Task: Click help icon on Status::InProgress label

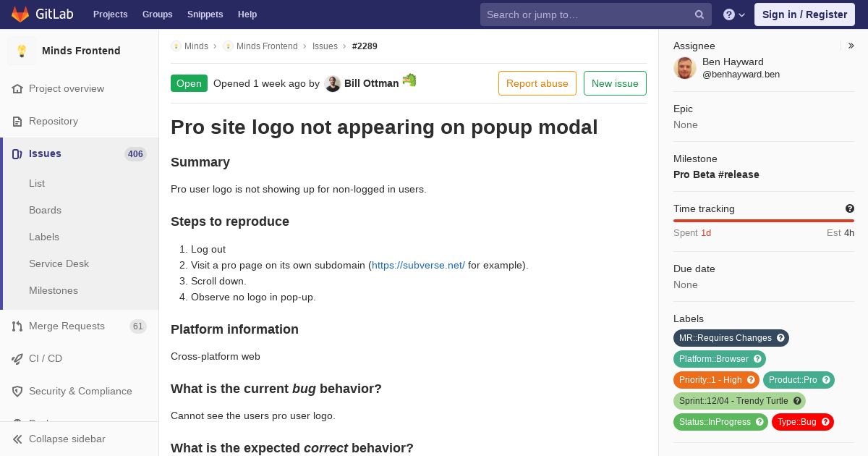Action: pos(759,422)
